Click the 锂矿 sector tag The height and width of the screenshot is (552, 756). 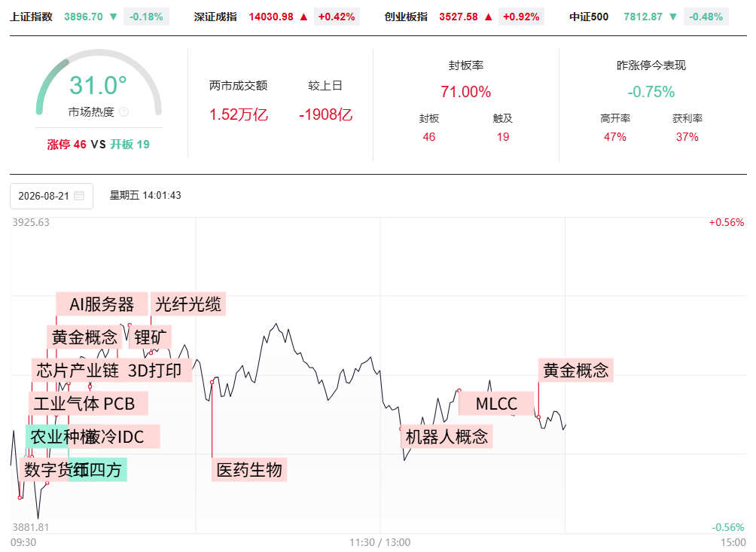click(151, 337)
